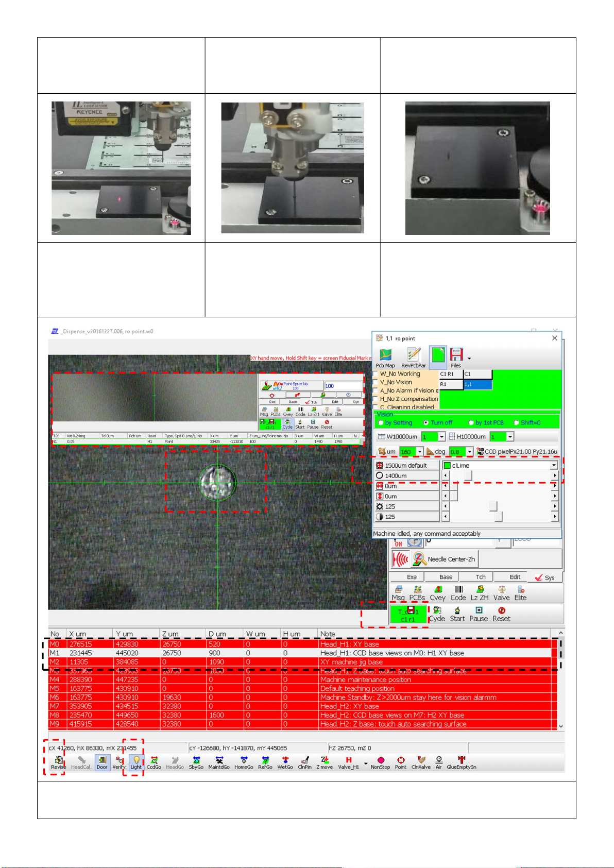Switch to the Edit tab in main panel

pyautogui.click(x=515, y=577)
